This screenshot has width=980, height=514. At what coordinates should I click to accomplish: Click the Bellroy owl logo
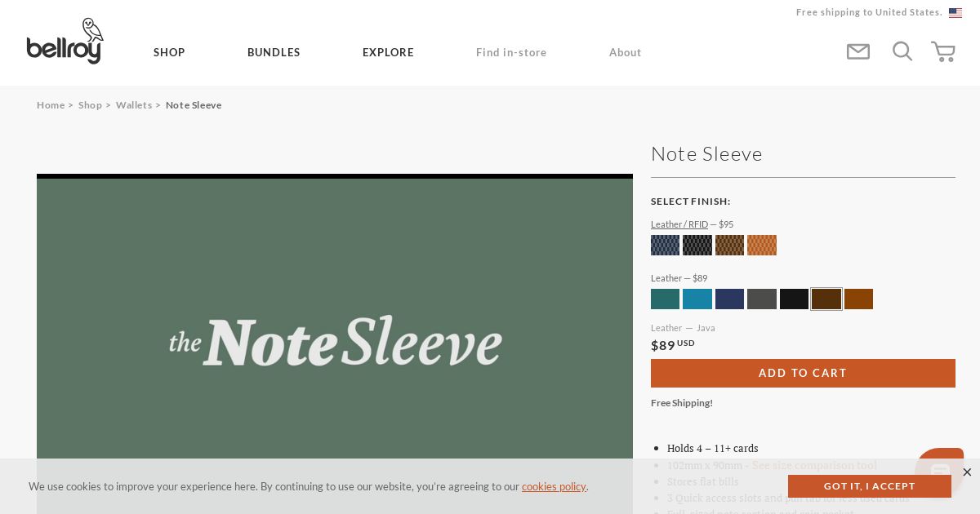tap(65, 41)
